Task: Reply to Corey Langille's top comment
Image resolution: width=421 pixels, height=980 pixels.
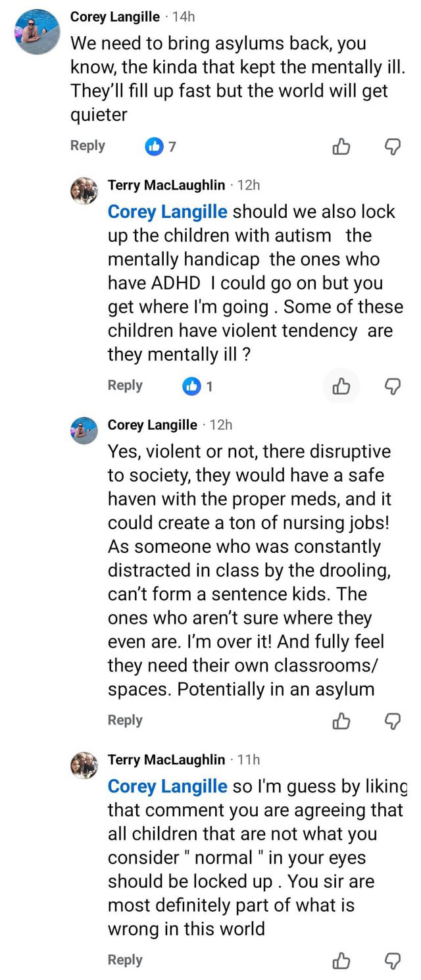Action: (87, 145)
